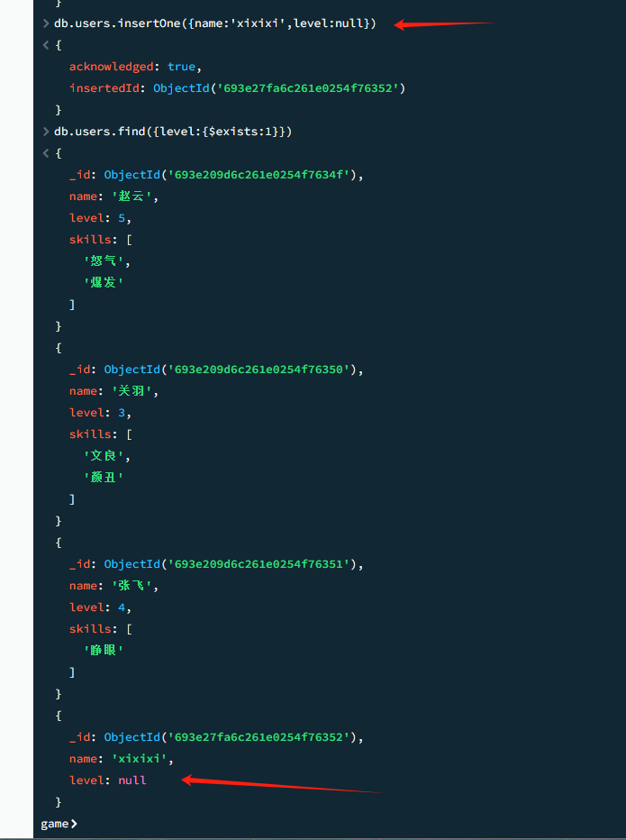This screenshot has width=626, height=840.
Task: Click the _id ending in 7634f
Action: [x=216, y=175]
